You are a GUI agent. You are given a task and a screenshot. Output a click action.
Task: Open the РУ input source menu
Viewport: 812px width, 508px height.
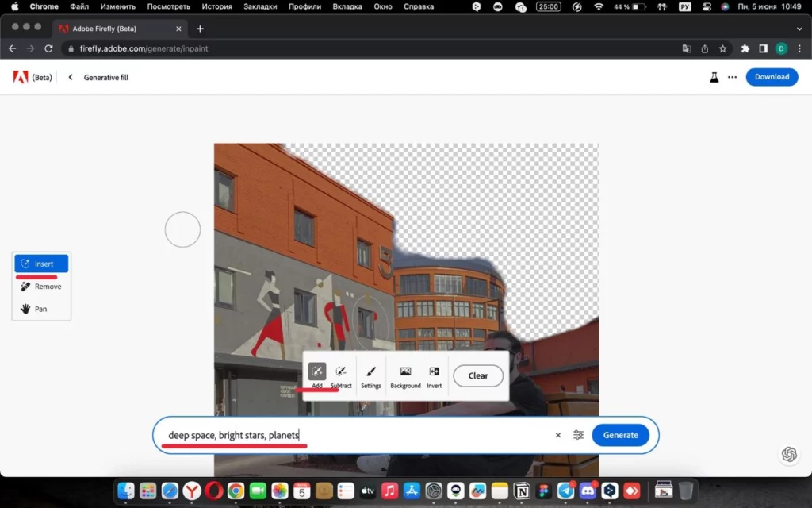pos(684,6)
